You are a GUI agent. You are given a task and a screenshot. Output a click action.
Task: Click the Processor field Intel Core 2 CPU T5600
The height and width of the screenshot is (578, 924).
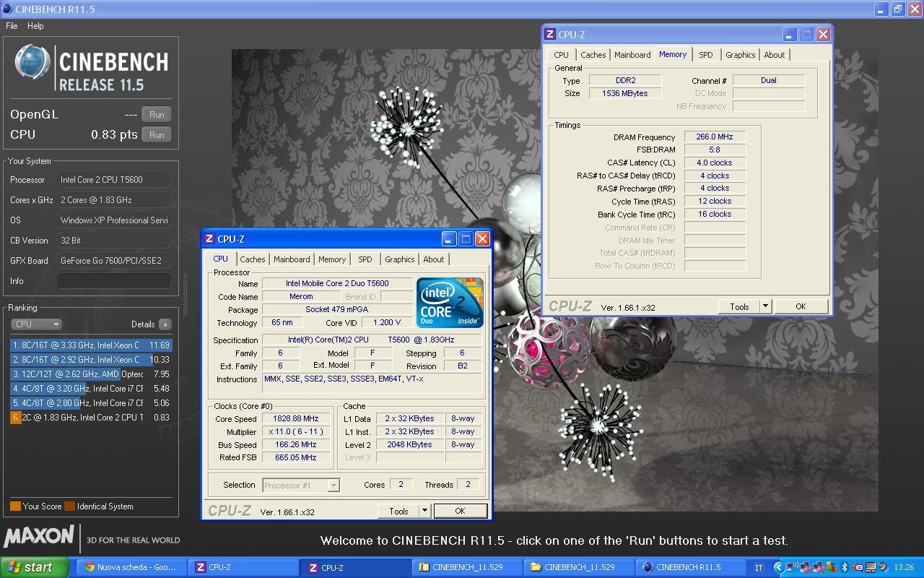click(114, 180)
